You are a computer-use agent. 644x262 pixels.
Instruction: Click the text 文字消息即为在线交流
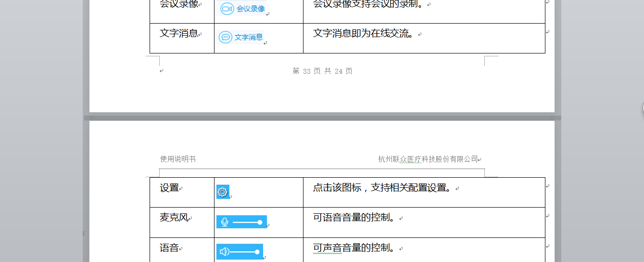pyautogui.click(x=364, y=34)
